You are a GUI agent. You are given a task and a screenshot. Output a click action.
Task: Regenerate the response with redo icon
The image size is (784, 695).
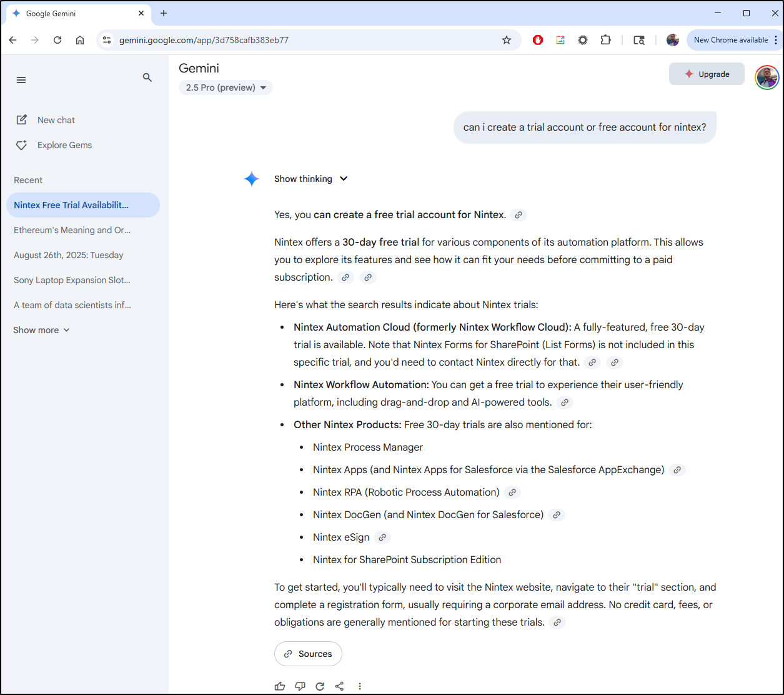pos(320,686)
